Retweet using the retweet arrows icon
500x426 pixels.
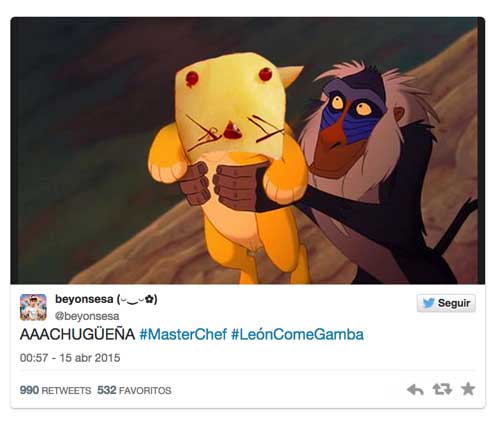(x=442, y=389)
